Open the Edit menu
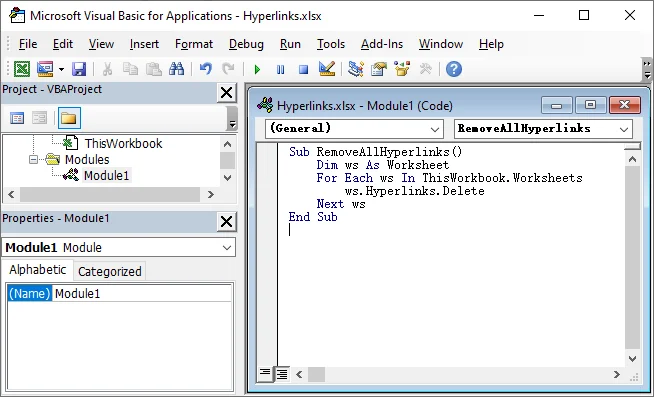 [x=63, y=44]
